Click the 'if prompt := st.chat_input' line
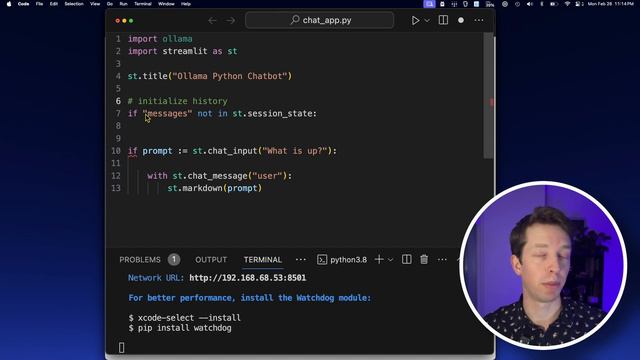The image size is (640, 360). click(232, 151)
